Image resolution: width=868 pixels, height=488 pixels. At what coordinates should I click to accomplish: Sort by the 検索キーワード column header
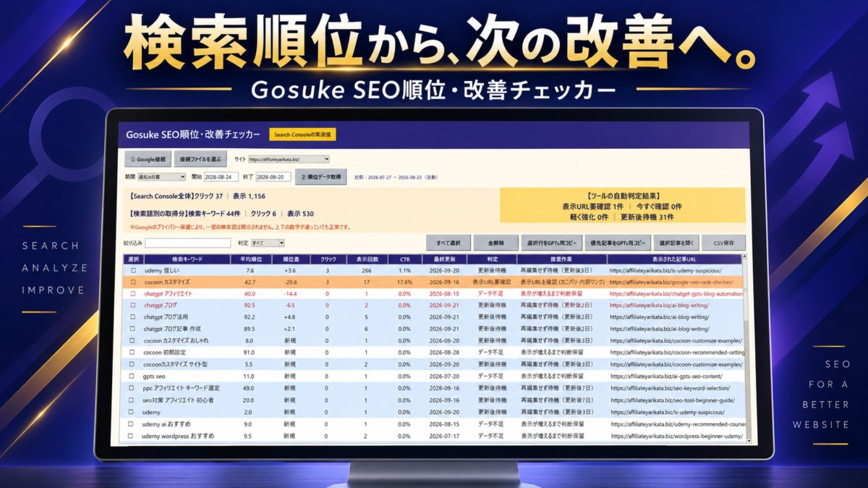[187, 259]
